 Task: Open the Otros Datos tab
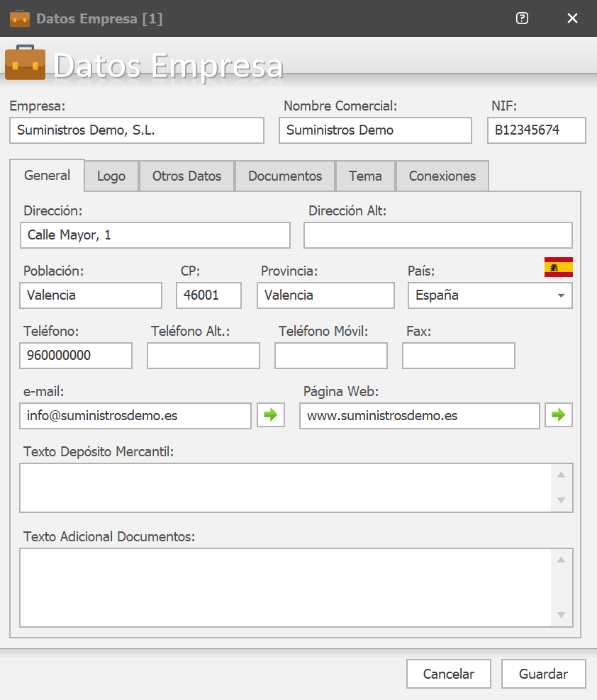coord(186,176)
